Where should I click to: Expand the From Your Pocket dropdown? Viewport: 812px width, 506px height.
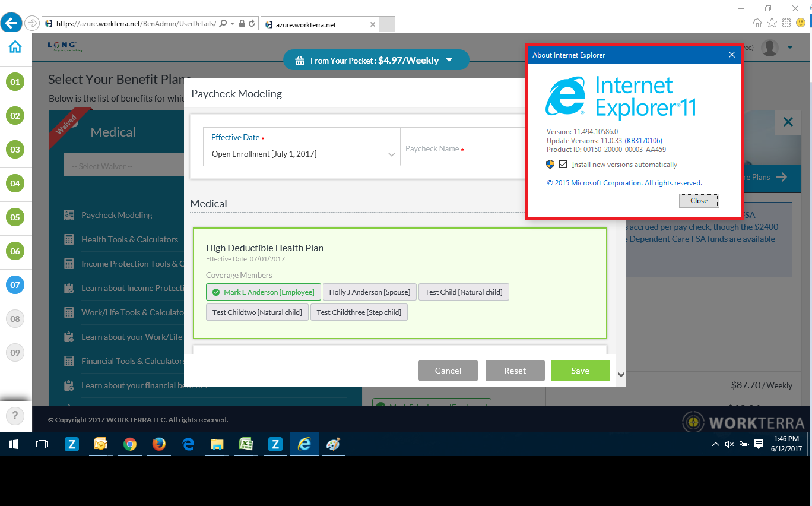tap(449, 60)
